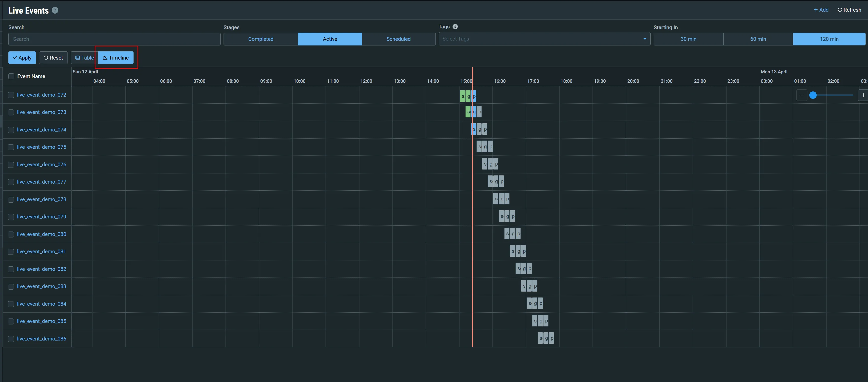The width and height of the screenshot is (868, 382).
Task: Apply the current filters
Action: pyautogui.click(x=22, y=58)
